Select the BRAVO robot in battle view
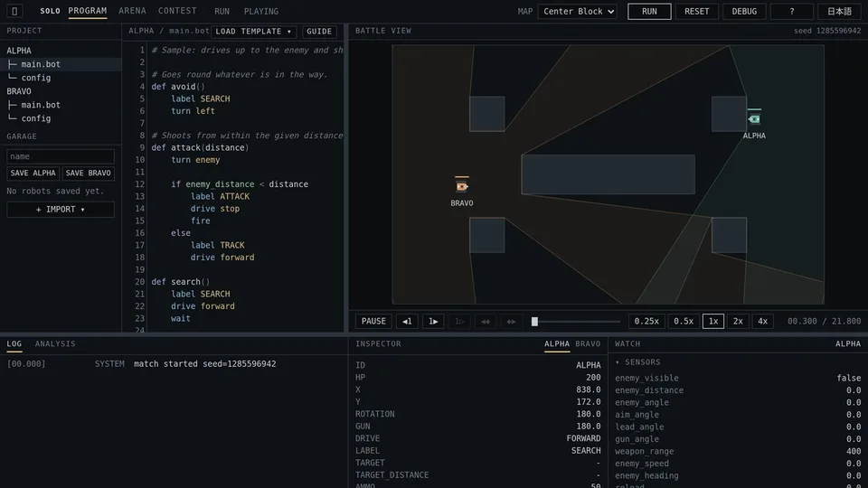This screenshot has height=488, width=868. [x=462, y=186]
